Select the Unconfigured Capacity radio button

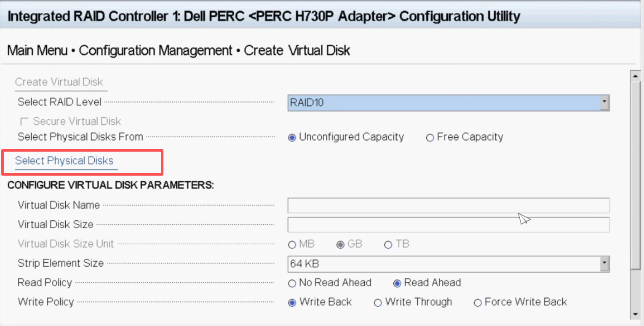tap(292, 138)
